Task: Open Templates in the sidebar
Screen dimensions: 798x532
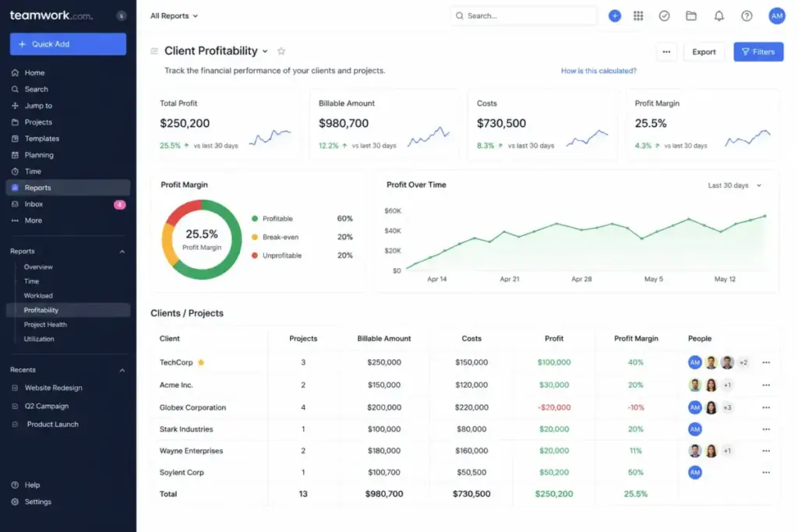Action: pos(68,139)
